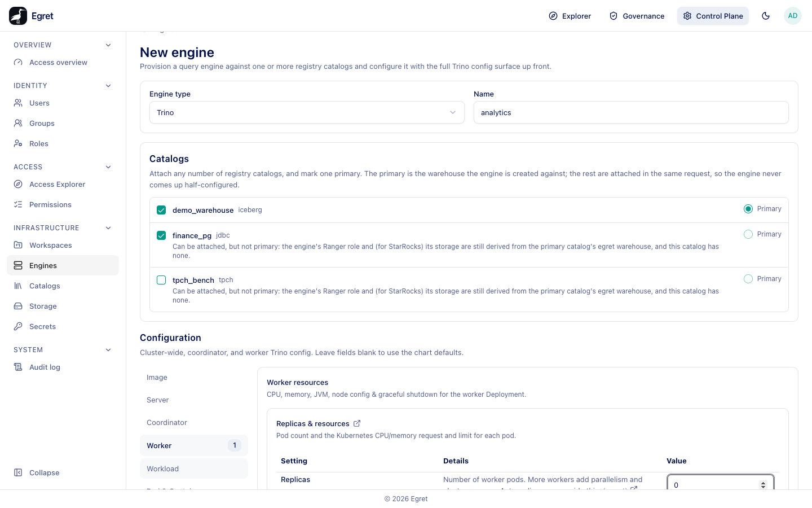Open the AD user avatar menu

793,16
